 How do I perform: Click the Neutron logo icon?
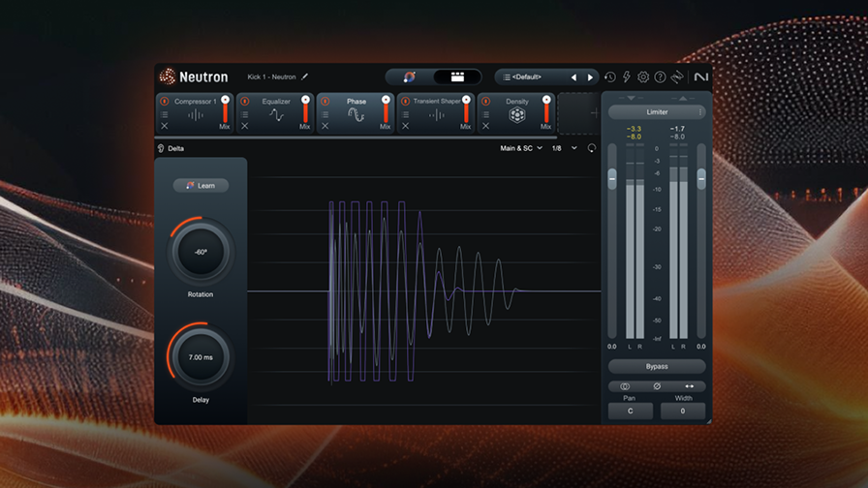tap(168, 76)
